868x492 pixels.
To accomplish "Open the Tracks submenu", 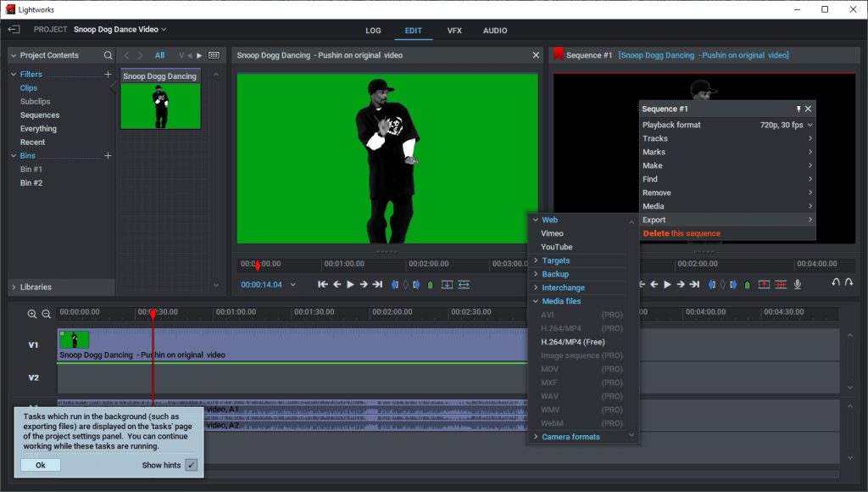I will point(728,138).
